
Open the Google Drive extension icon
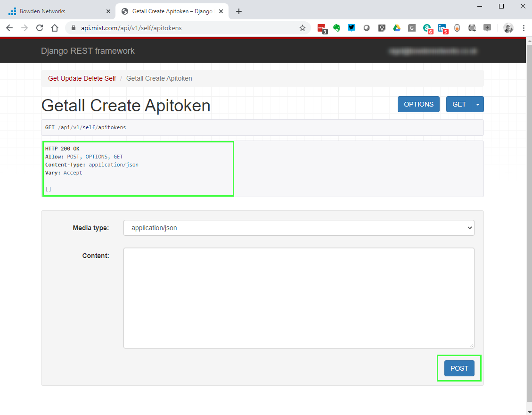pos(397,28)
